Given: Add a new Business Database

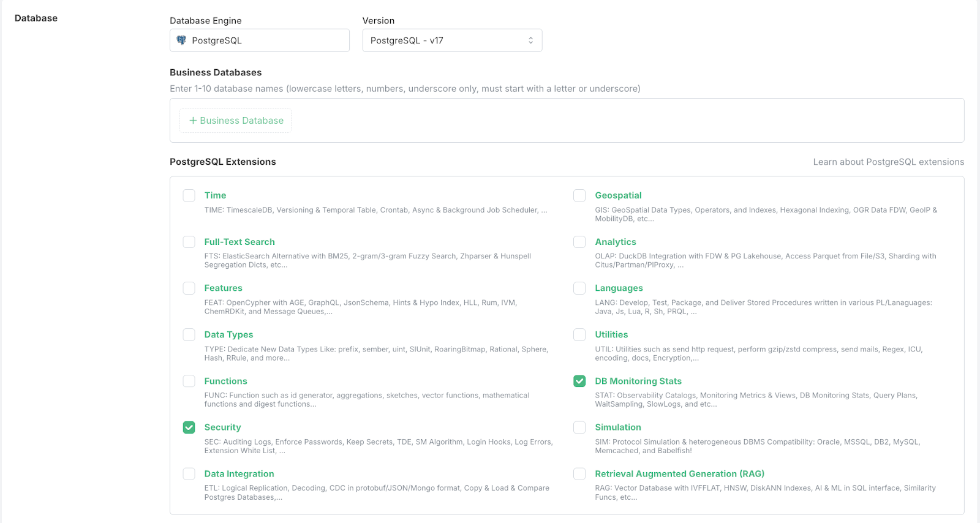Looking at the screenshot, I should pos(236,121).
